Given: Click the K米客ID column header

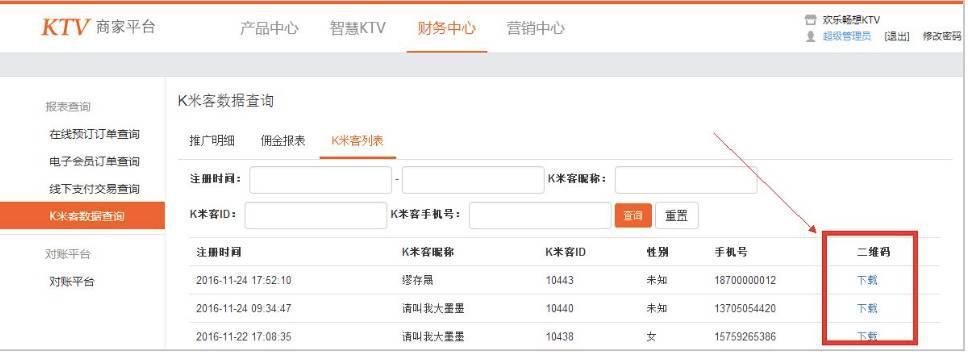Looking at the screenshot, I should click(565, 253).
